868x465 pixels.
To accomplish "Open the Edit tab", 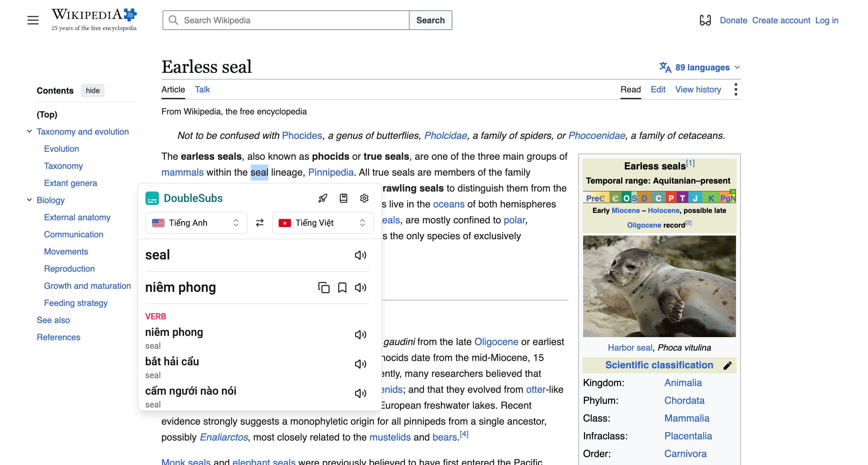I will (658, 89).
